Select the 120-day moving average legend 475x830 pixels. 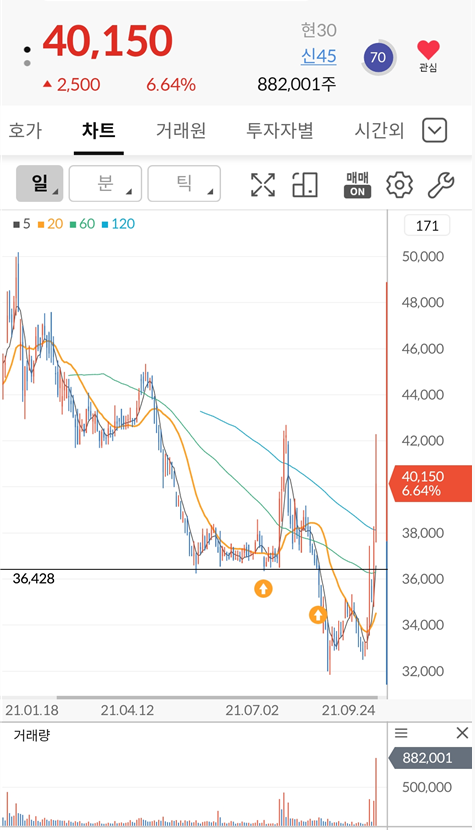point(118,224)
